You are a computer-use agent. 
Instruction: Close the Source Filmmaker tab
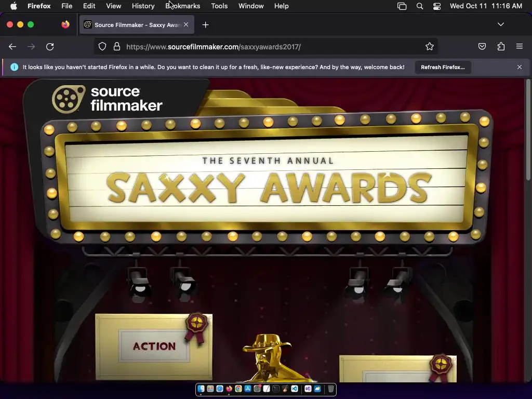(186, 24)
